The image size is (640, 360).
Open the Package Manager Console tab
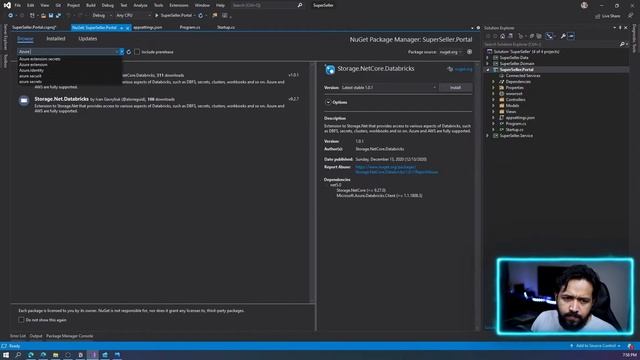point(69,336)
